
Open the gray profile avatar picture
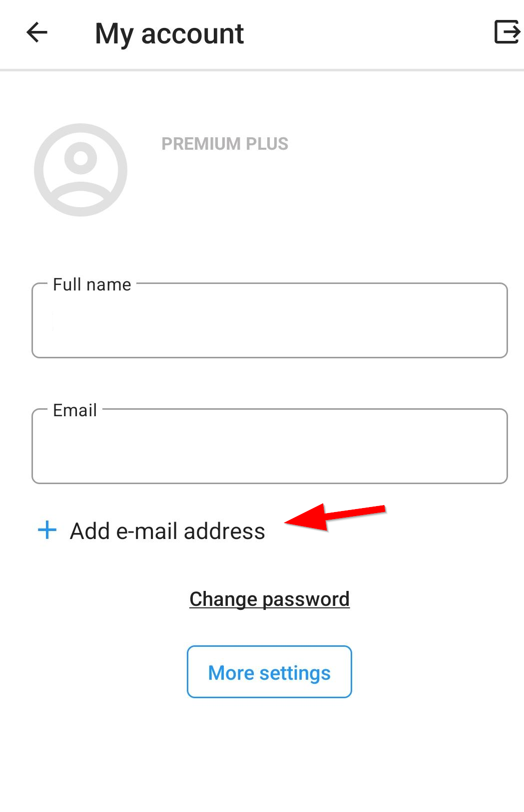(81, 170)
